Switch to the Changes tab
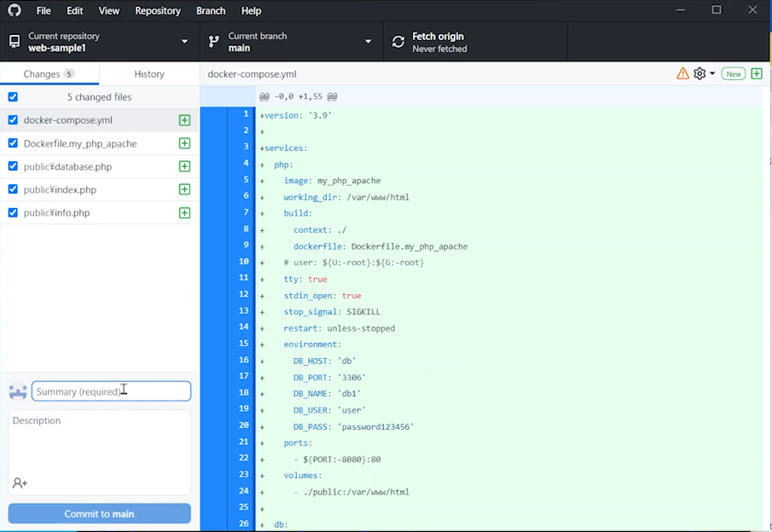 tap(49, 74)
